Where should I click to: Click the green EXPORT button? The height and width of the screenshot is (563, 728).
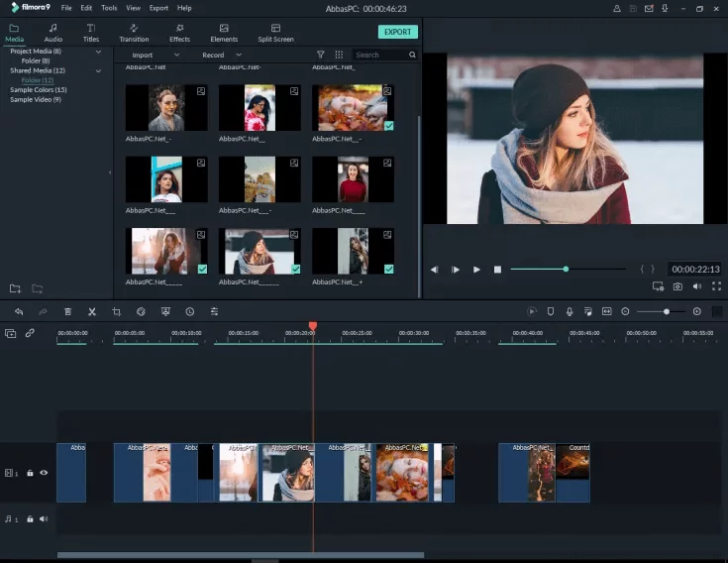397,32
